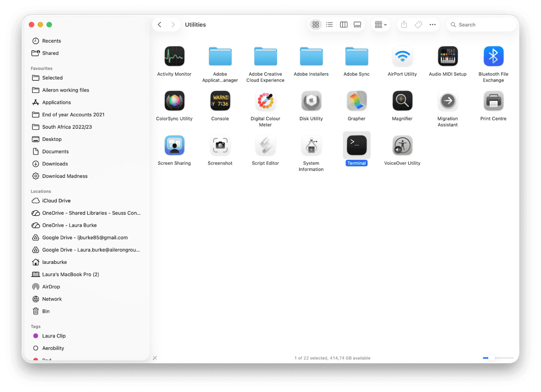Select the Digital Colour Meter icon
The width and height of the screenshot is (541, 392).
point(265,101)
